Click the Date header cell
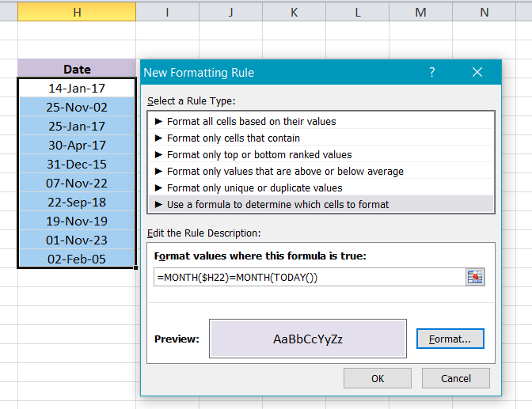 coord(77,70)
